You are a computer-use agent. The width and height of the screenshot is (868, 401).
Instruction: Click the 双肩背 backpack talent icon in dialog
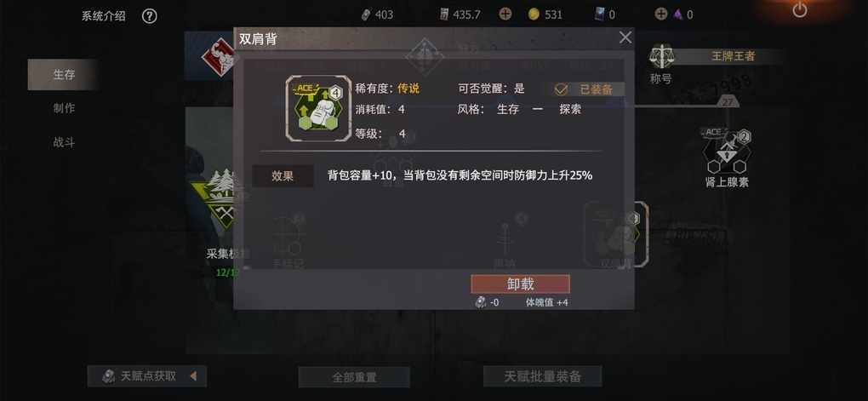[x=318, y=108]
